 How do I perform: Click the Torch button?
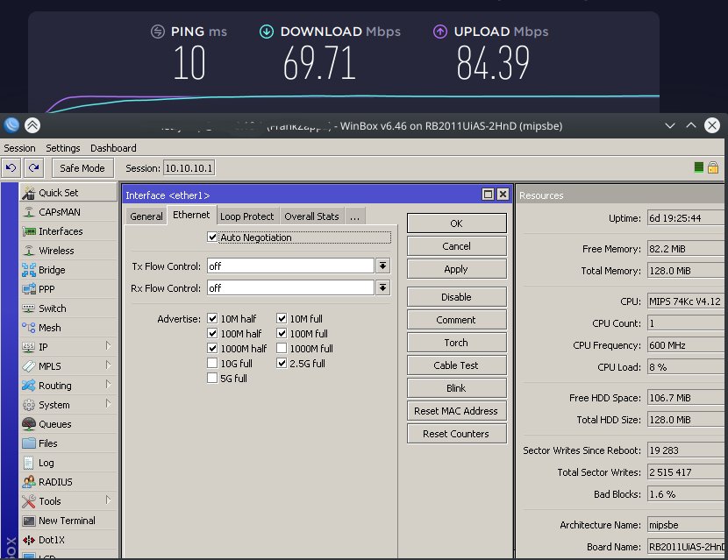(456, 343)
